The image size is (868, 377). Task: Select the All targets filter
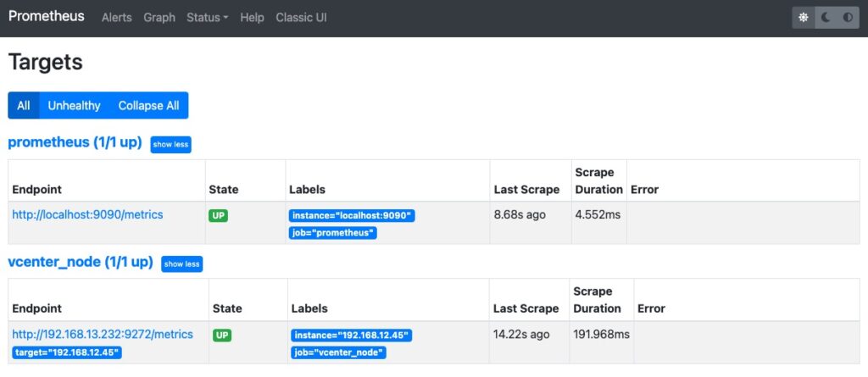[23, 105]
